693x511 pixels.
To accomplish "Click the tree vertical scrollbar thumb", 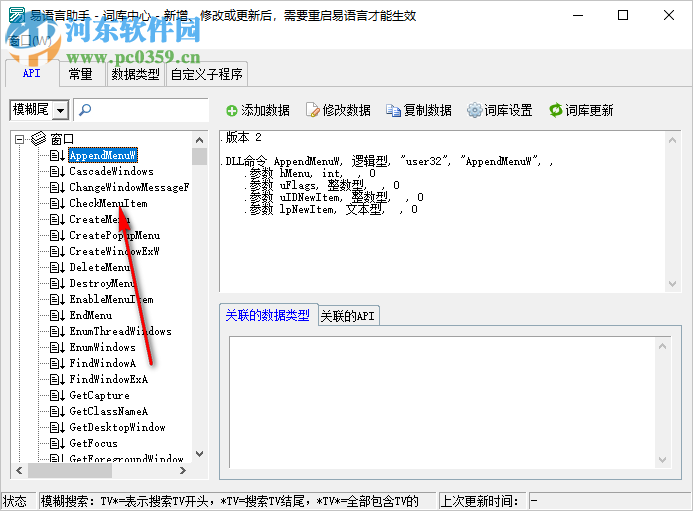I will pyautogui.click(x=199, y=156).
